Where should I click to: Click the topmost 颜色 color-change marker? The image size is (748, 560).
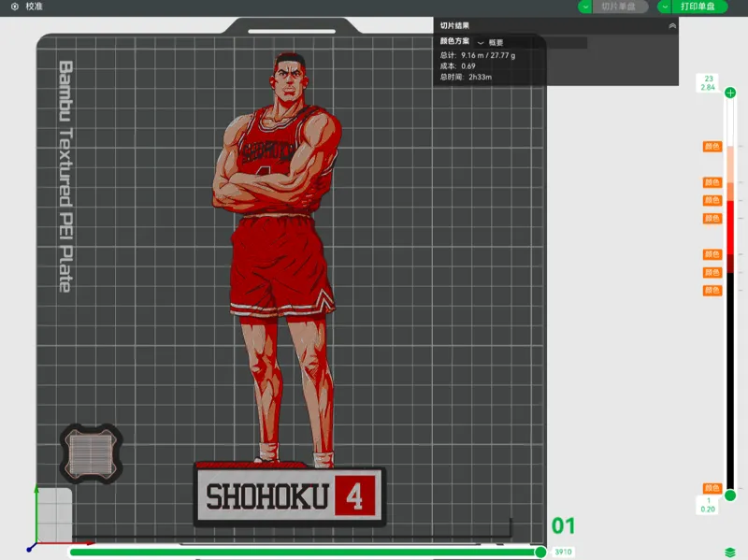pyautogui.click(x=712, y=147)
